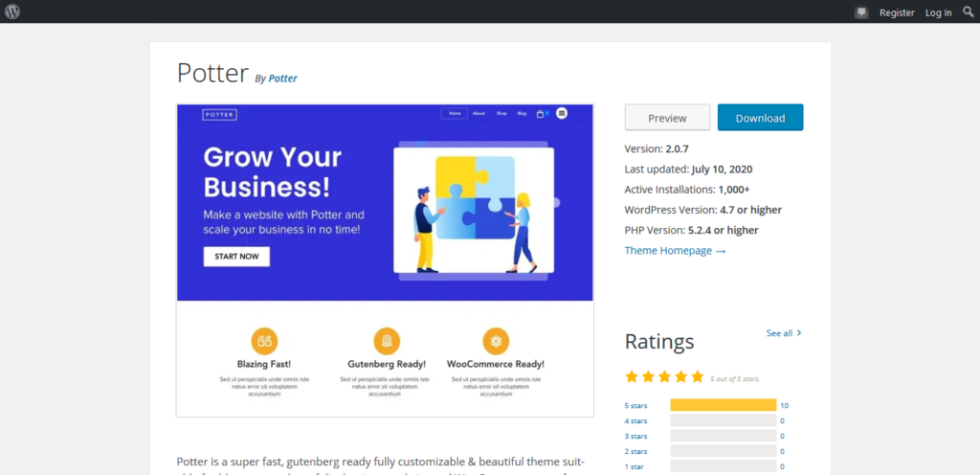The height and width of the screenshot is (475, 980).
Task: Open the Theme Homepage link
Action: pyautogui.click(x=675, y=251)
